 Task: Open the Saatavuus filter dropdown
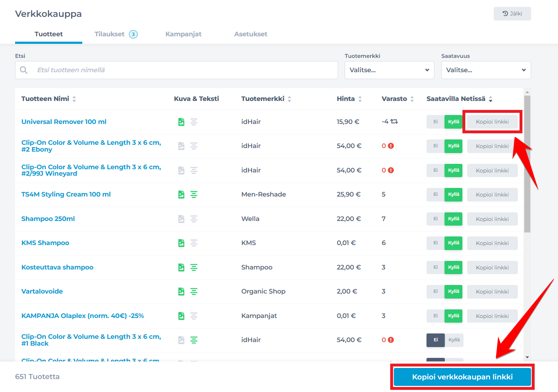click(x=486, y=70)
